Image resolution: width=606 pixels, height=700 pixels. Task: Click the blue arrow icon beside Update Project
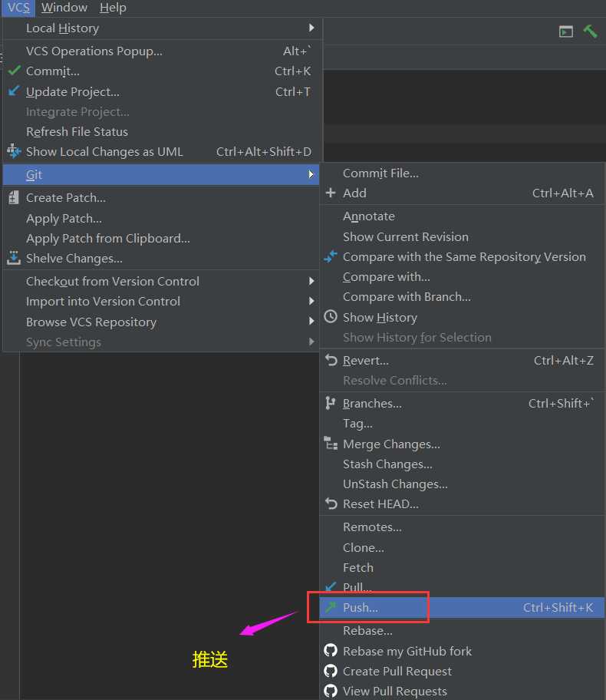pyautogui.click(x=14, y=91)
